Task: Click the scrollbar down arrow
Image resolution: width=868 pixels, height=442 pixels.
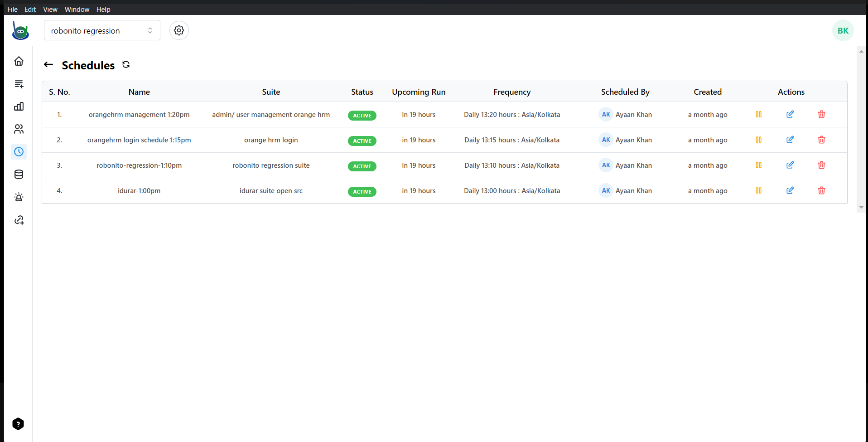Action: (x=861, y=207)
